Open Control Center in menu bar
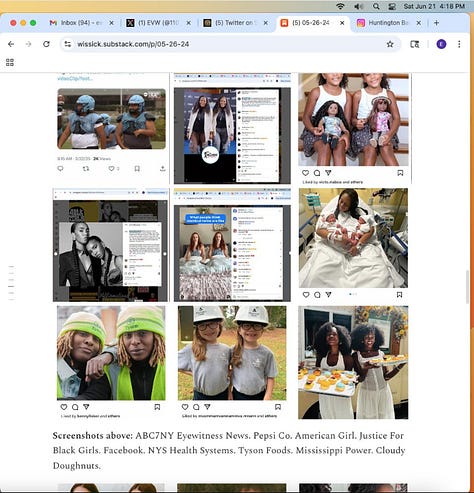Viewport: 474px width, 493px height. click(392, 6)
